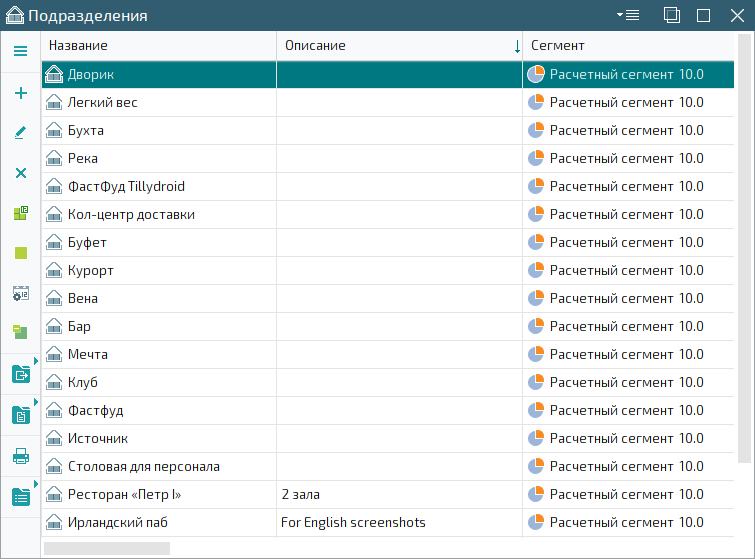The width and height of the screenshot is (755, 559).
Task: Sort by the Название column header
Action: click(x=158, y=46)
